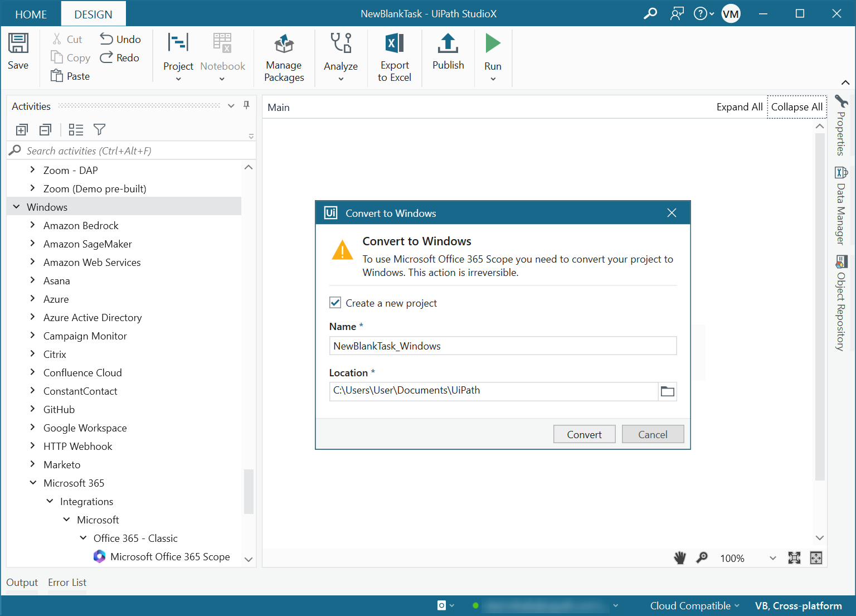Cancel the Convert to Windows dialog

tap(653, 434)
